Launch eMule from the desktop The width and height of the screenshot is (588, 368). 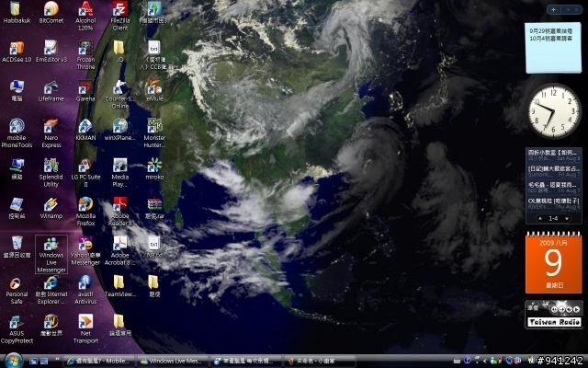(x=154, y=91)
